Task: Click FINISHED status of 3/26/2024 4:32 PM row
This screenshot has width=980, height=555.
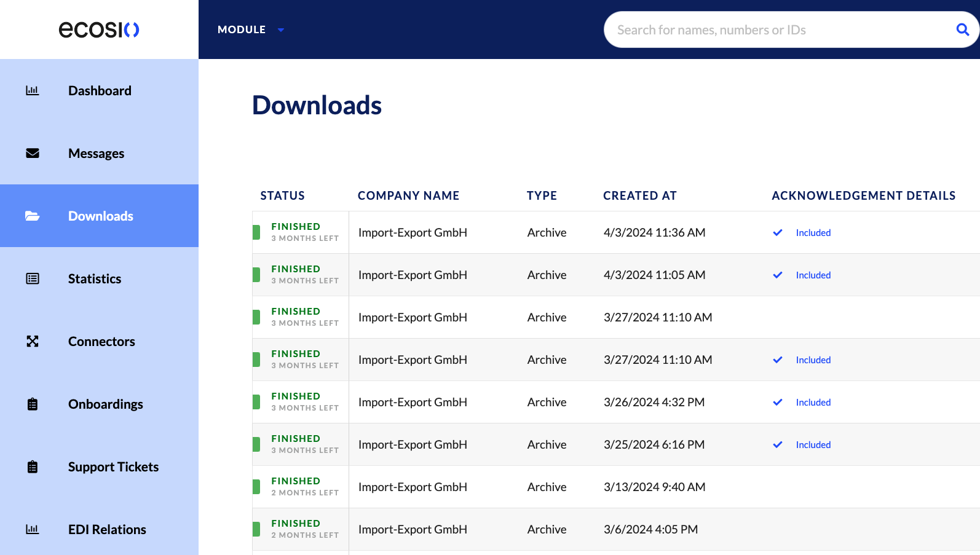Action: (296, 396)
